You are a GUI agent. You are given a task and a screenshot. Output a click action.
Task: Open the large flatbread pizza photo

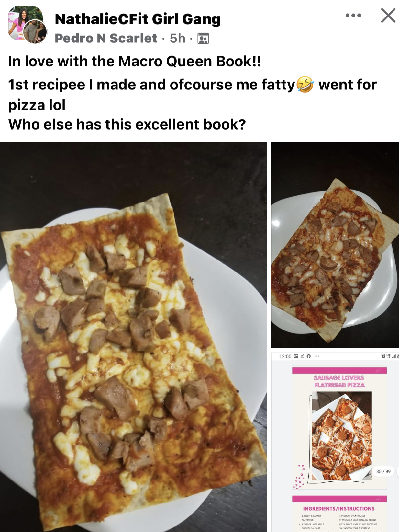(134, 337)
